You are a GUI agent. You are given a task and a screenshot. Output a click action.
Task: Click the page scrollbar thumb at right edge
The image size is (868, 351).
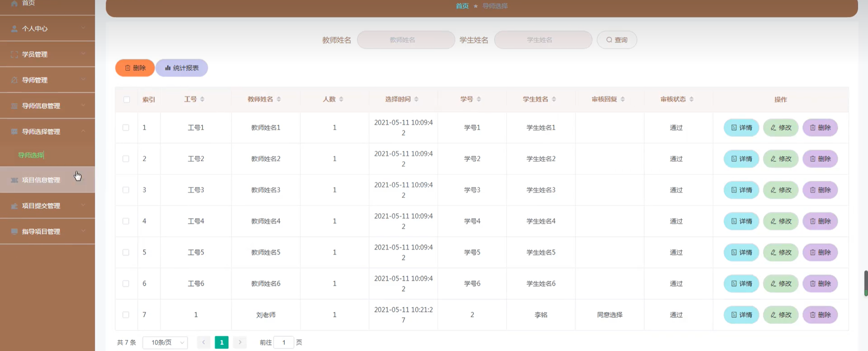(866, 283)
